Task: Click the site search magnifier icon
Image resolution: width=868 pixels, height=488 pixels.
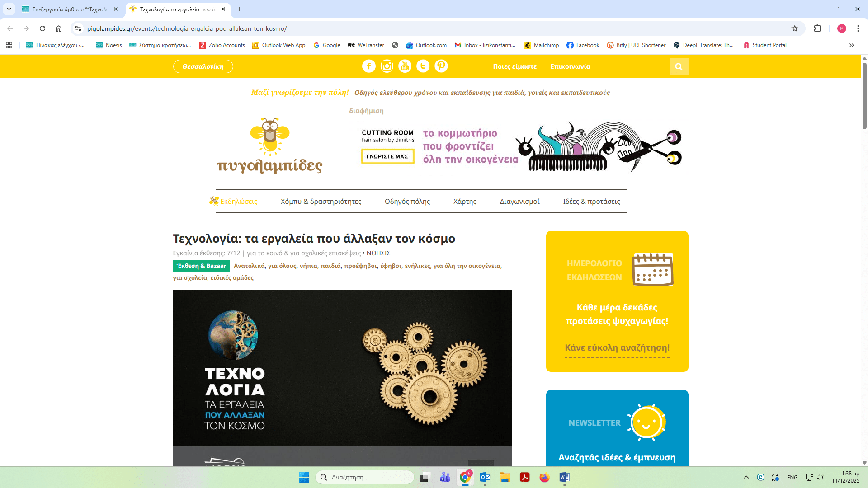Action: [679, 66]
